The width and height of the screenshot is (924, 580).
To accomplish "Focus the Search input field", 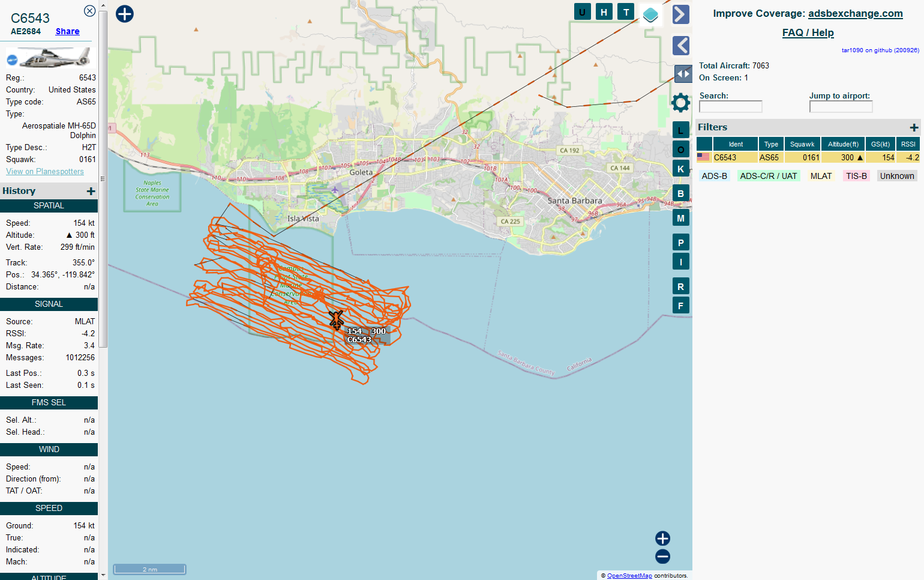I will 730,106.
